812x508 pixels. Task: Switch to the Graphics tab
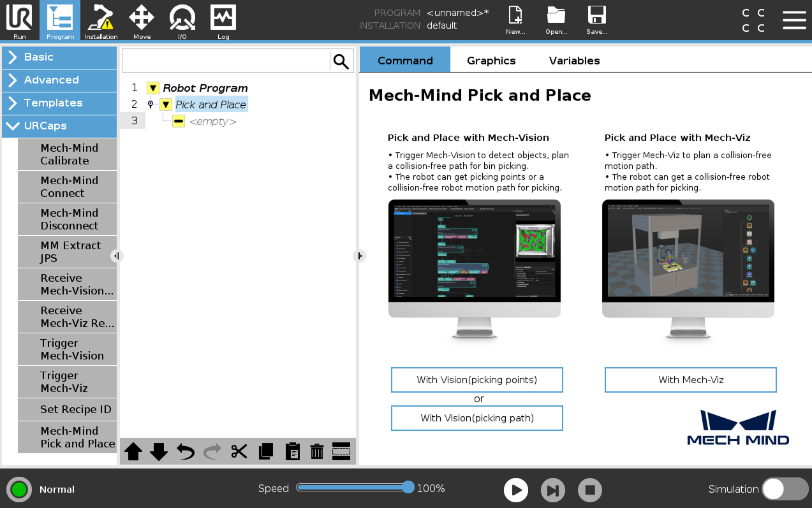491,60
